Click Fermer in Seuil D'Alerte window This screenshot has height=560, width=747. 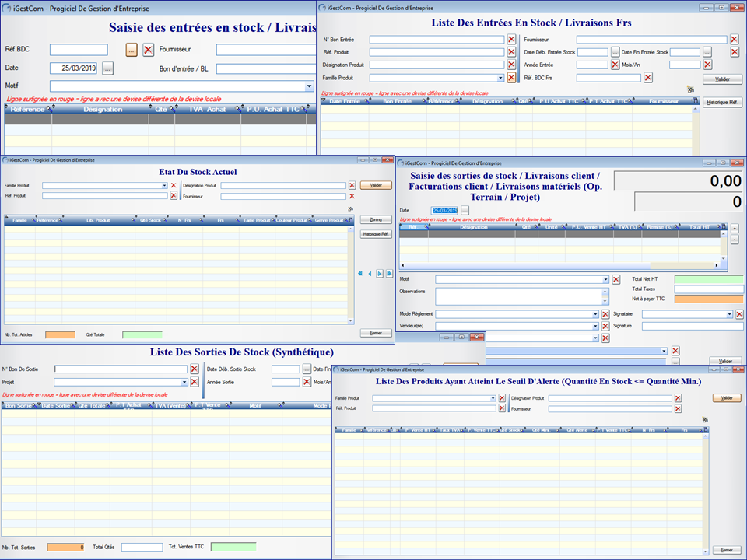(x=727, y=550)
